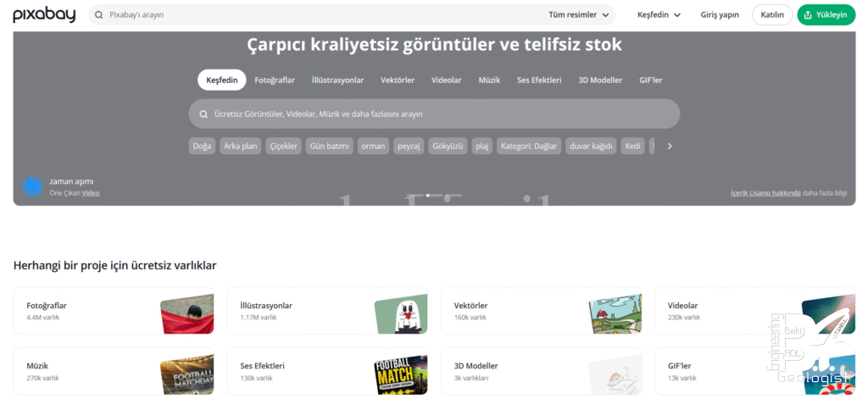868x404 pixels.
Task: Pick the Çiçekler tag
Action: tap(283, 147)
